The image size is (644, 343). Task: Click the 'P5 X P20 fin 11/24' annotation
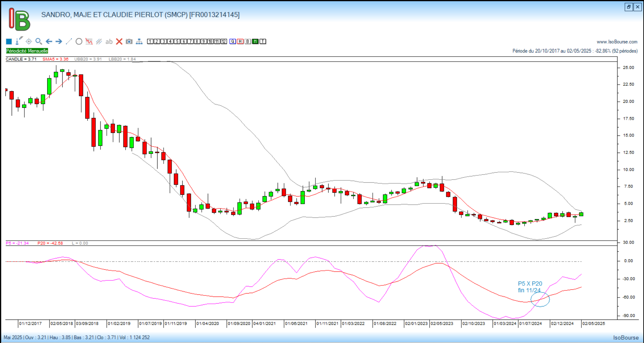point(530,287)
